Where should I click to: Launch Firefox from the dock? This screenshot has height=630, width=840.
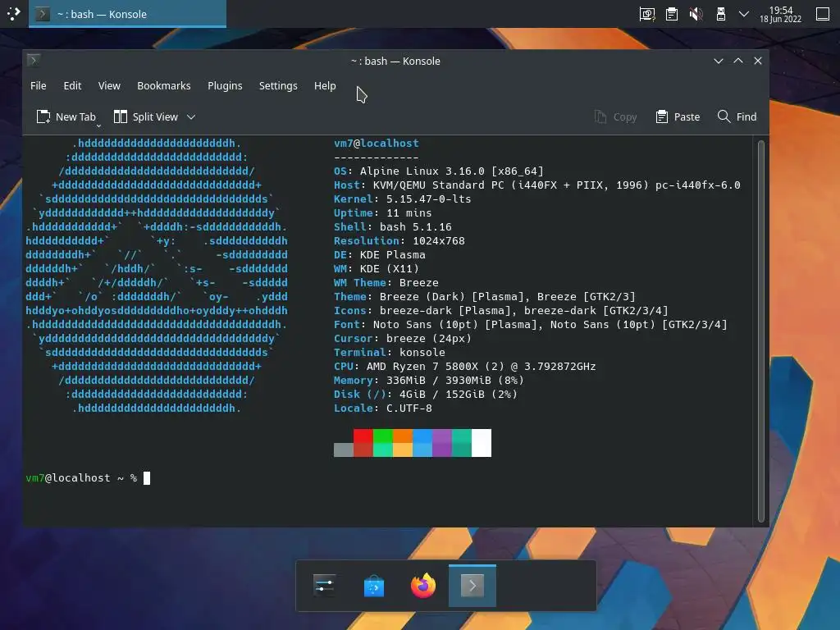click(423, 586)
